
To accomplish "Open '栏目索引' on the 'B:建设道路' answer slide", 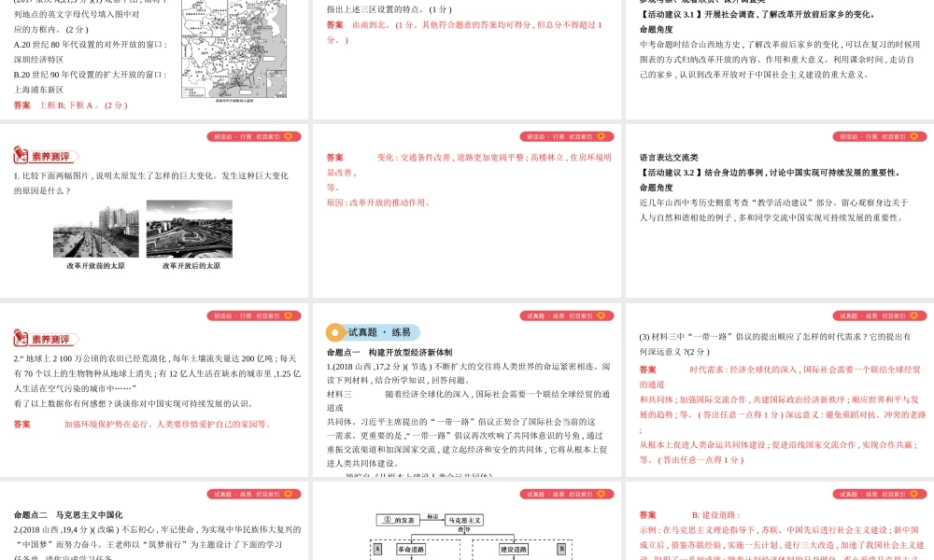I will [x=894, y=494].
